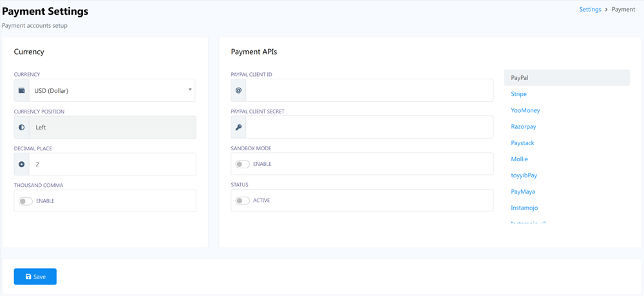644x296 pixels.
Task: Enable the Thousand Comma toggle
Action: pyautogui.click(x=26, y=201)
